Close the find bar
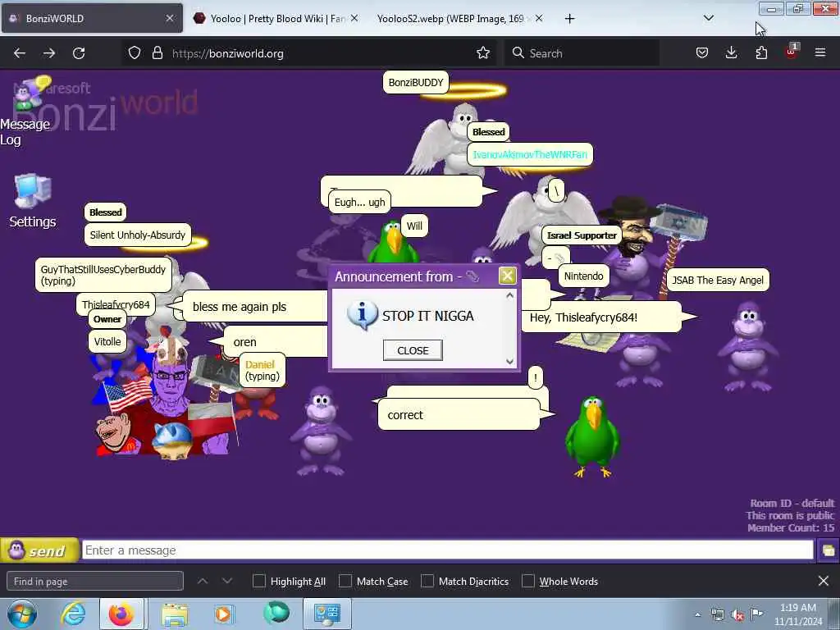 point(824,581)
